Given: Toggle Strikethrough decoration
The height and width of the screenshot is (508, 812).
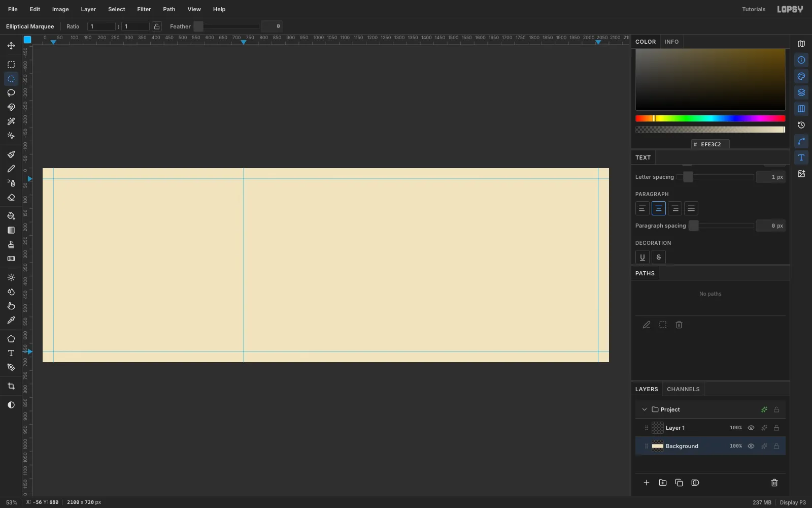Looking at the screenshot, I should [658, 257].
